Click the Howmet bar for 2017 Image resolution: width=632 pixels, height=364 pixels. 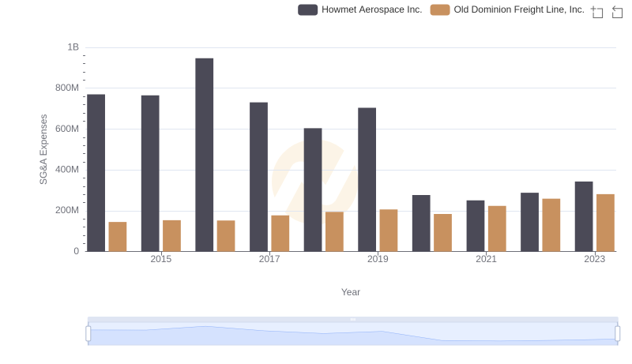tap(259, 177)
